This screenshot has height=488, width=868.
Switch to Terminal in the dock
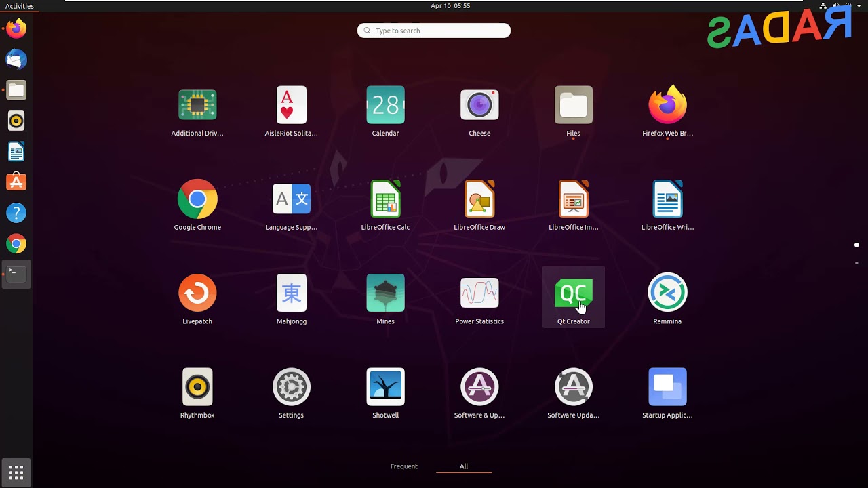tap(16, 274)
